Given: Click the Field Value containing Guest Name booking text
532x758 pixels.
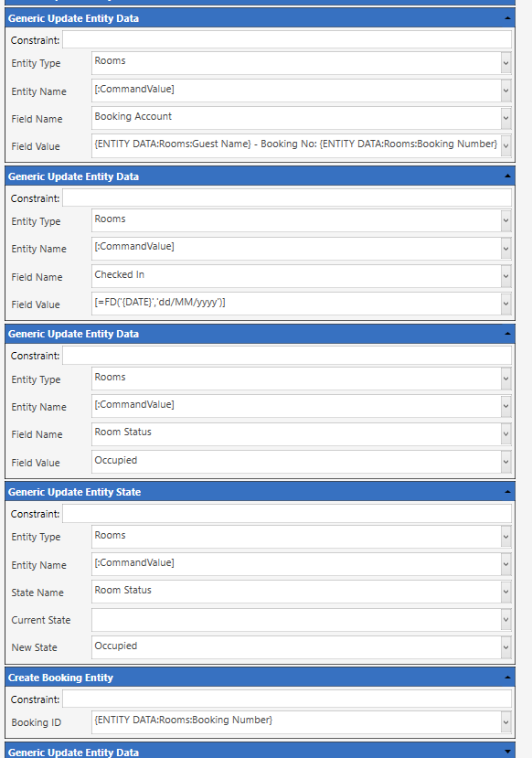Looking at the screenshot, I should 296,145.
